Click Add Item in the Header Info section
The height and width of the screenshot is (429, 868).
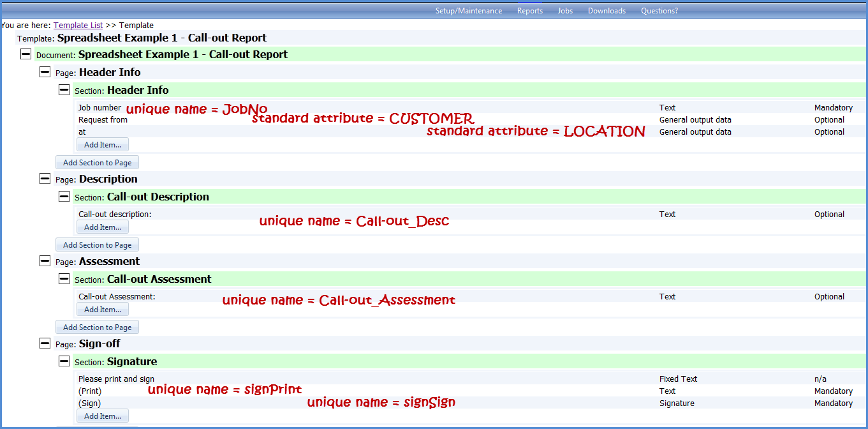point(102,144)
